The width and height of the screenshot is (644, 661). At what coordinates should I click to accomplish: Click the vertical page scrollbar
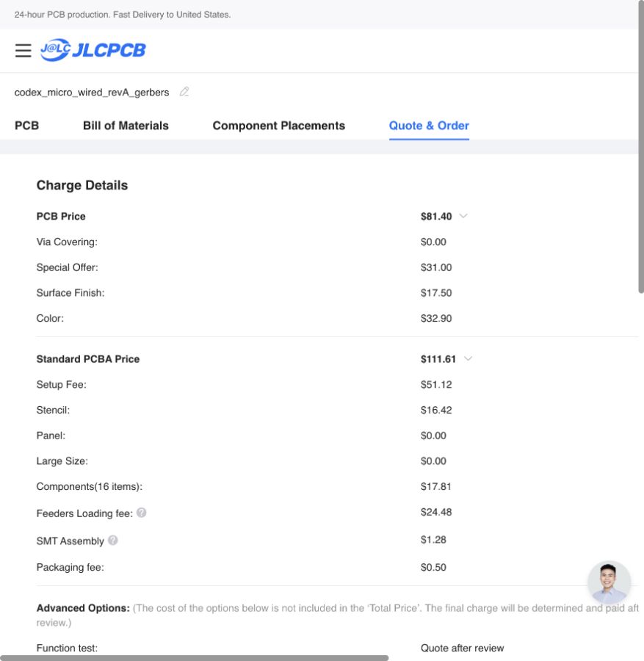coord(641,146)
